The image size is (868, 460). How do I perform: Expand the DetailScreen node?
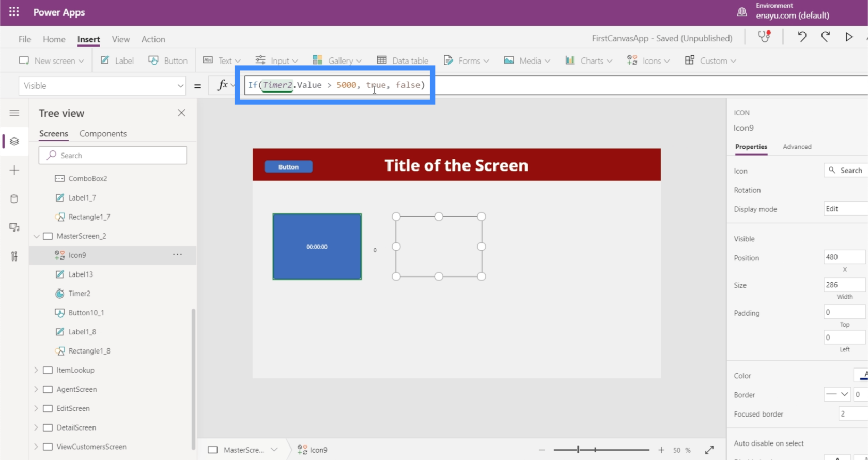pos(36,427)
